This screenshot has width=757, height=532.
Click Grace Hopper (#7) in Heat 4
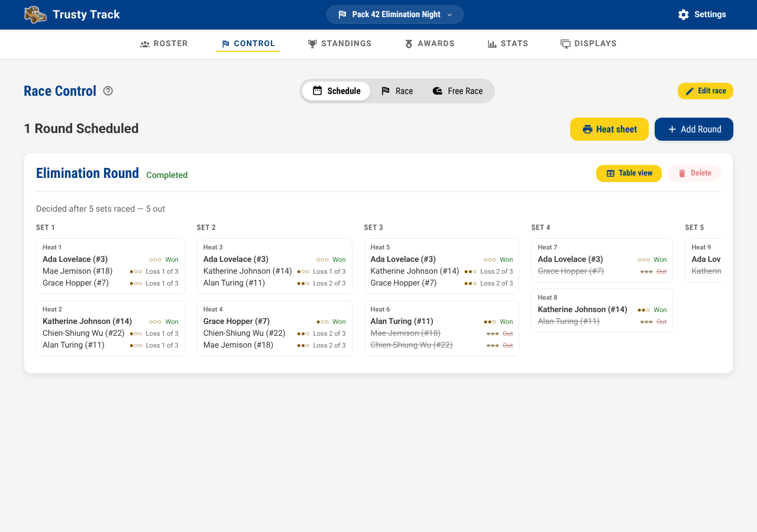pos(237,322)
